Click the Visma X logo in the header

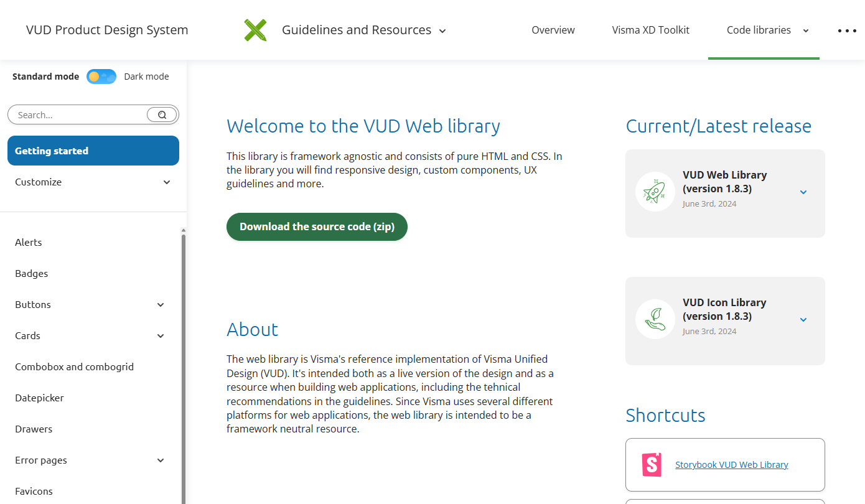(255, 29)
